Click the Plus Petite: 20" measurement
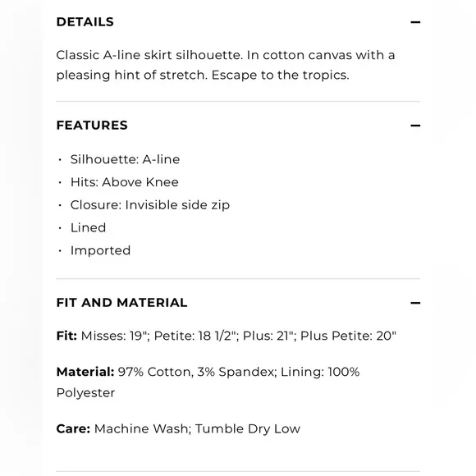Screen dimensions: 476x476 pos(348,336)
